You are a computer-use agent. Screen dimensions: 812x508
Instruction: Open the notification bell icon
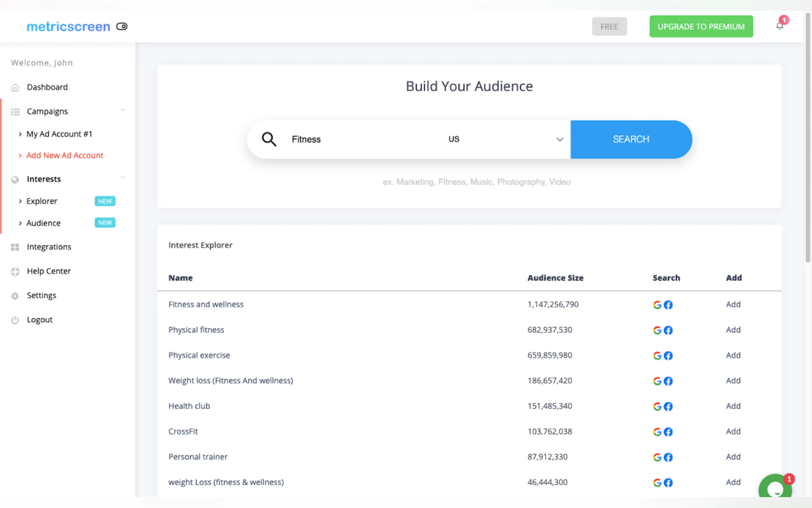click(x=779, y=26)
